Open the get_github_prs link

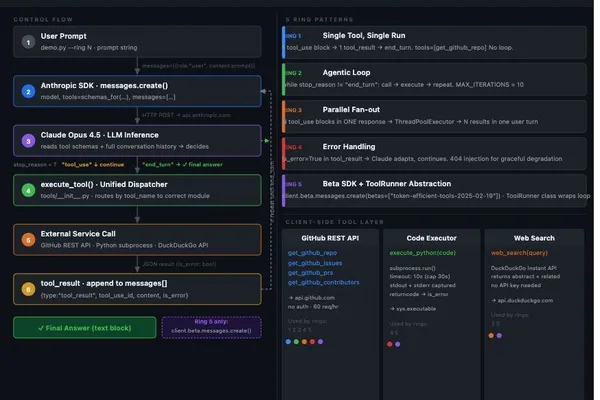pyautogui.click(x=310, y=273)
